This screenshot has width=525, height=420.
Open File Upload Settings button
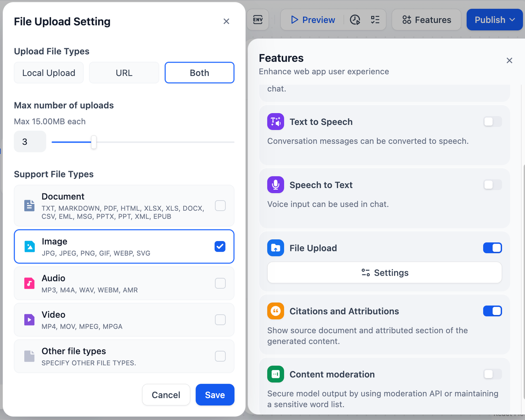pos(385,273)
